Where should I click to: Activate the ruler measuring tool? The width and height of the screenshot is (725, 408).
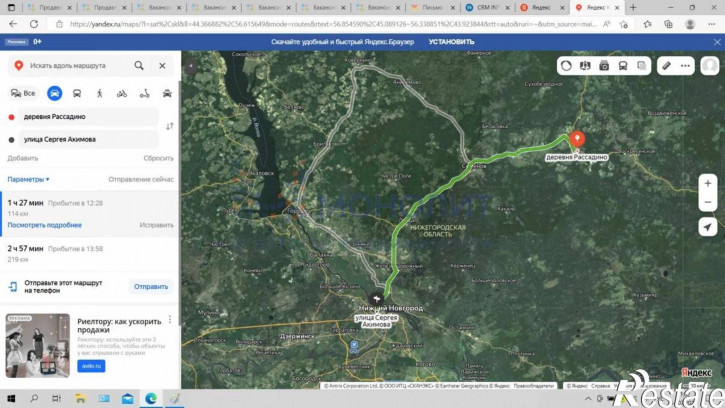point(666,66)
